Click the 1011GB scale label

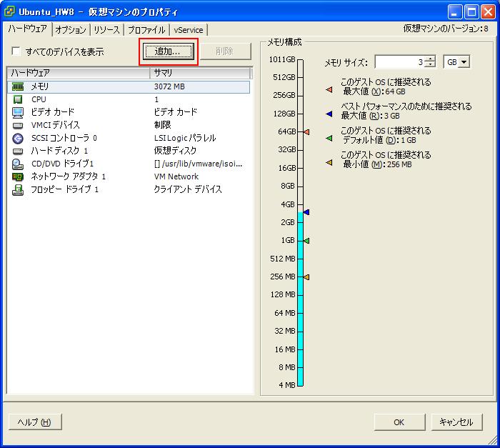pos(282,59)
